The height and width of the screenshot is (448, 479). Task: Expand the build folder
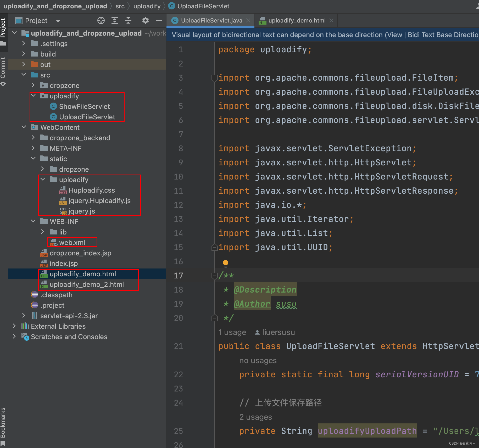point(24,54)
